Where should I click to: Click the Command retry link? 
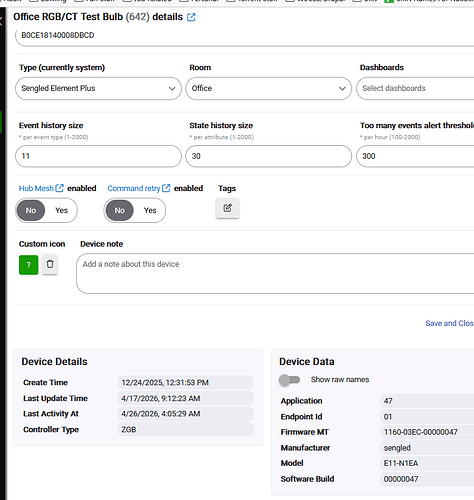coord(134,188)
